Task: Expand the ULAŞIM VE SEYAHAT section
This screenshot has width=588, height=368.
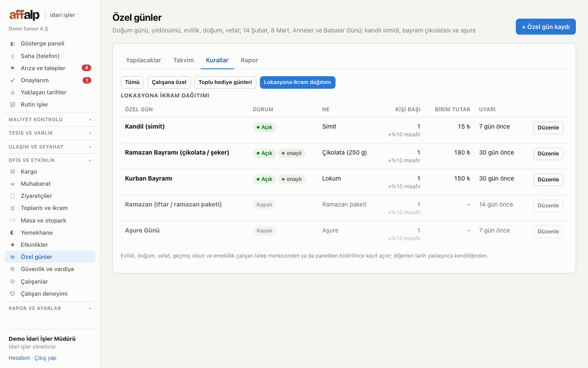Action: click(x=50, y=147)
